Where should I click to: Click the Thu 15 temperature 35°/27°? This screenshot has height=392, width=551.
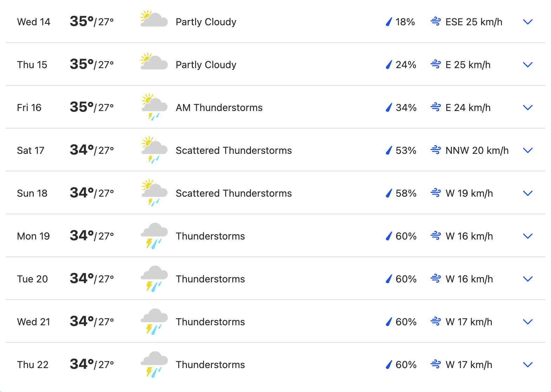92,64
